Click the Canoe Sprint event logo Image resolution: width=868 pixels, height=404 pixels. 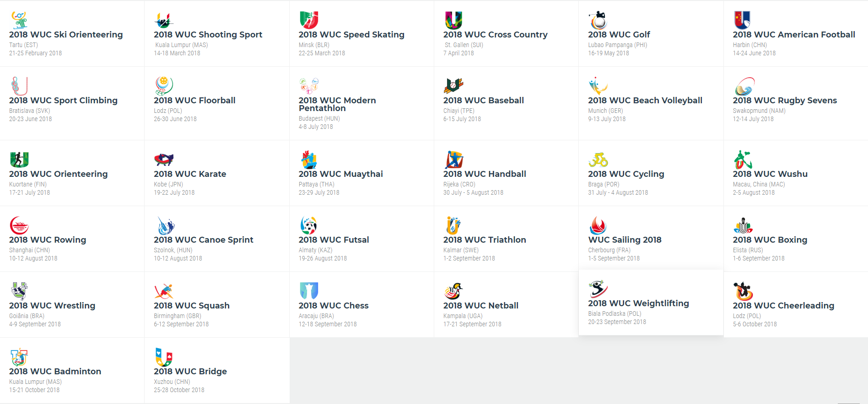pyautogui.click(x=166, y=225)
